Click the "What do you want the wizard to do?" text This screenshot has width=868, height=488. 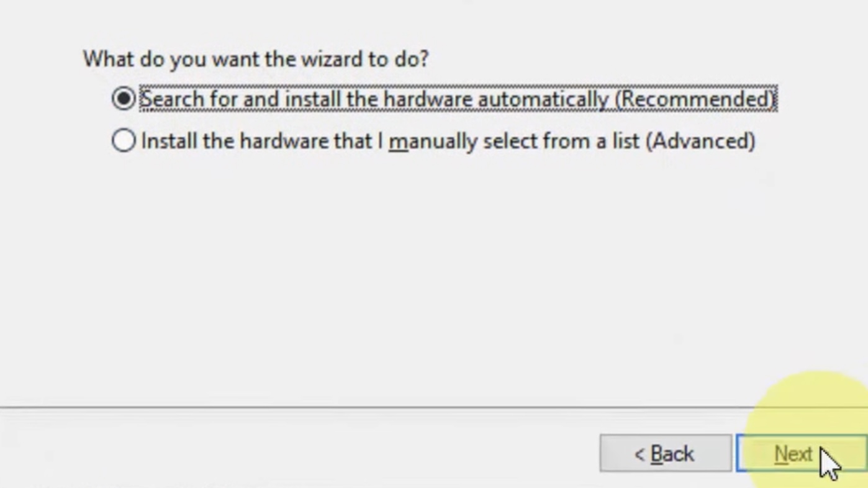tap(256, 59)
